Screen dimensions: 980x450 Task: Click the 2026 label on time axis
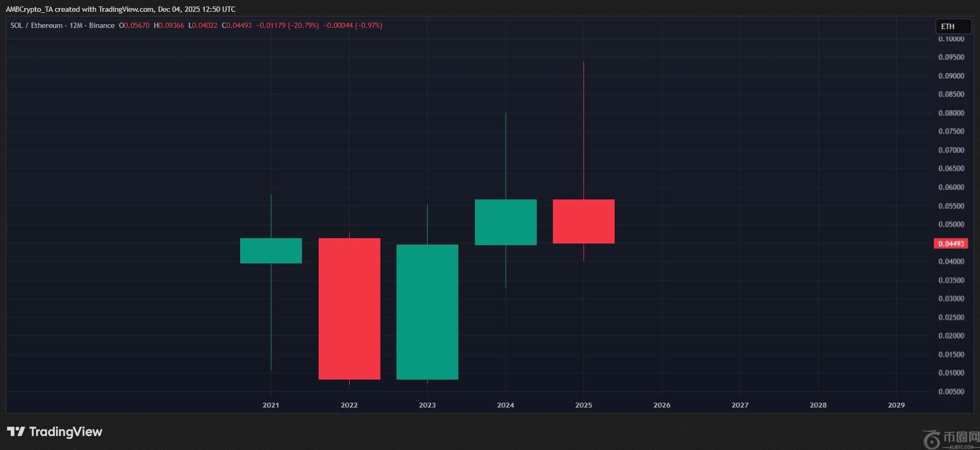tap(661, 405)
